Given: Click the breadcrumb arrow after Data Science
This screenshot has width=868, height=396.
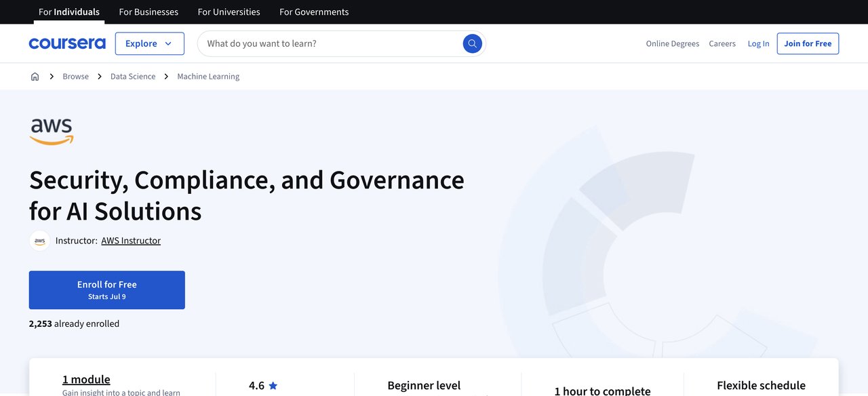Looking at the screenshot, I should point(166,76).
